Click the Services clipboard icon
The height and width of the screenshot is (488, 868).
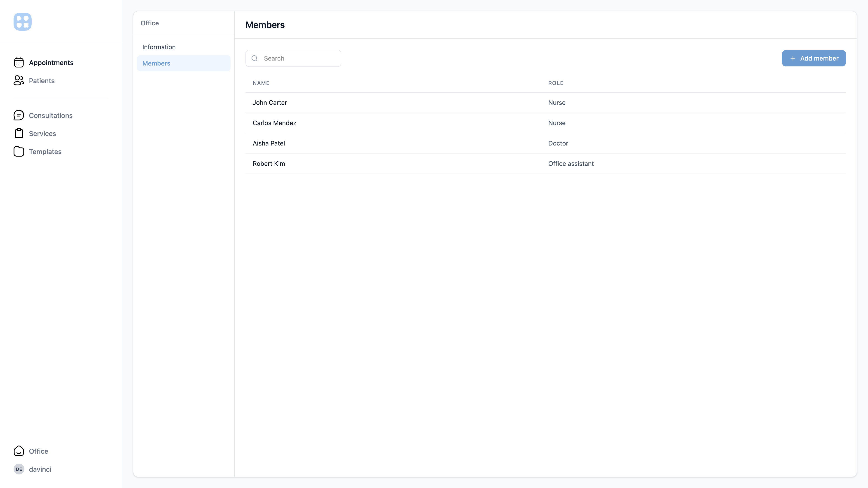[19, 133]
